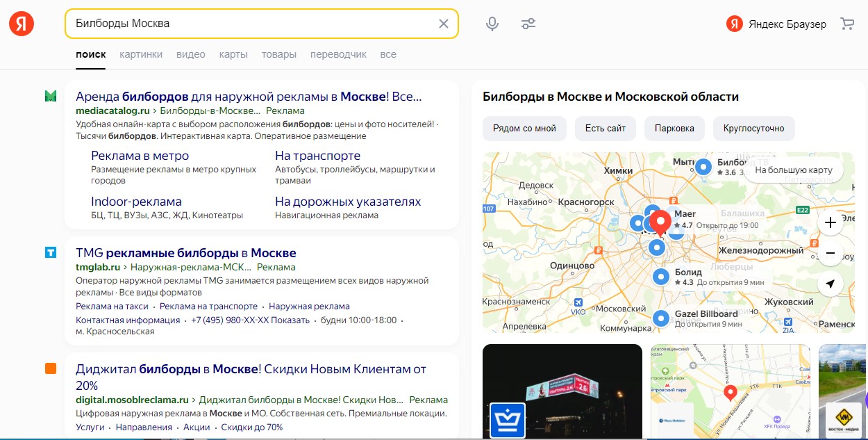
Task: Click the geolocation arrow on the map
Action: (831, 284)
